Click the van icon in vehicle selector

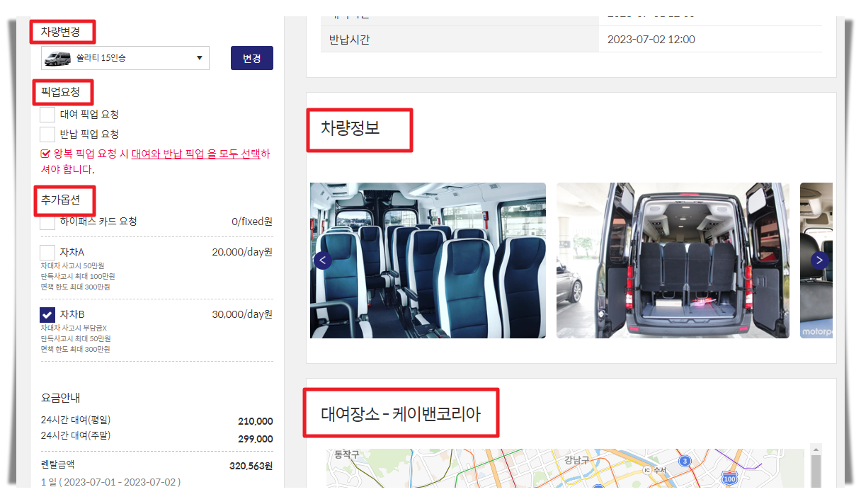(x=57, y=59)
